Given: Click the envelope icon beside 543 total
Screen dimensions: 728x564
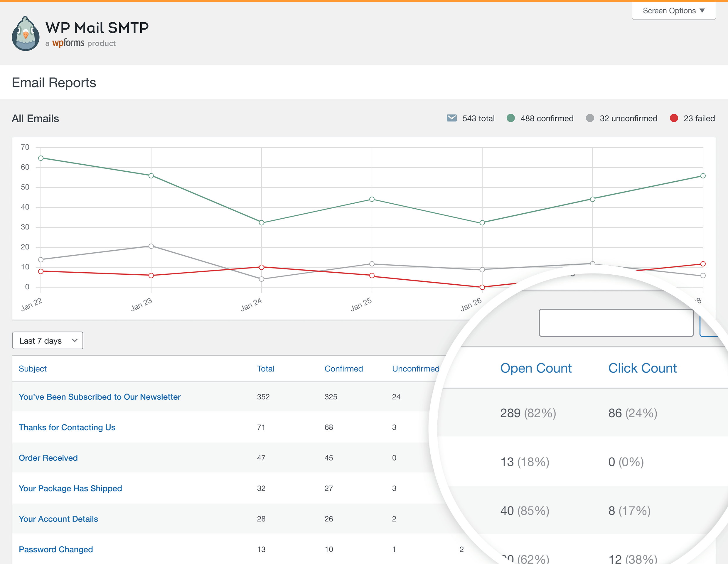Looking at the screenshot, I should pyautogui.click(x=451, y=118).
